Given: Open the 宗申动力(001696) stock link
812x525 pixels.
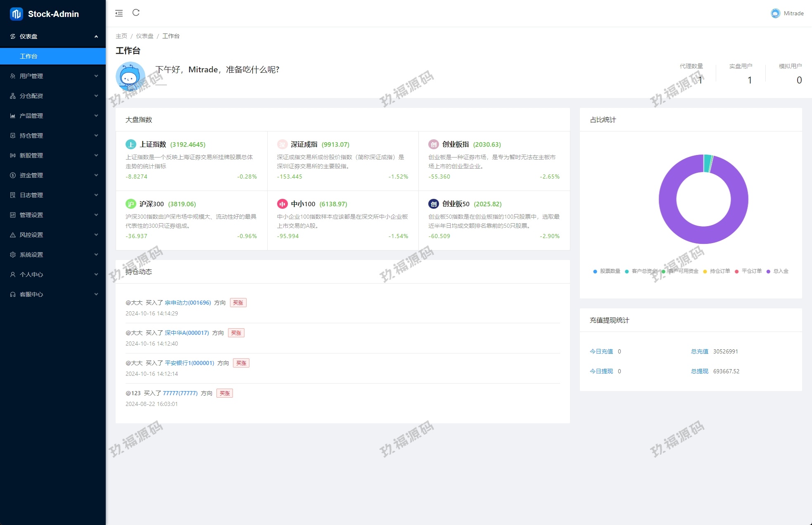Looking at the screenshot, I should click(188, 303).
